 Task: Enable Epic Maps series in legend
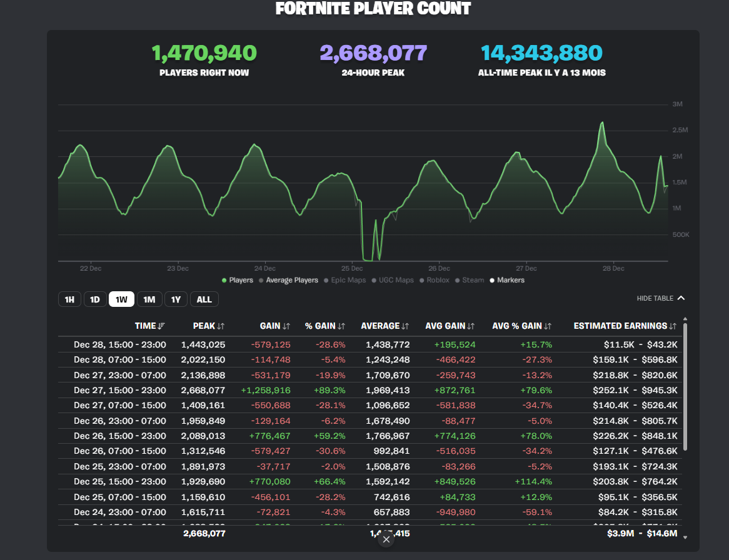point(345,280)
